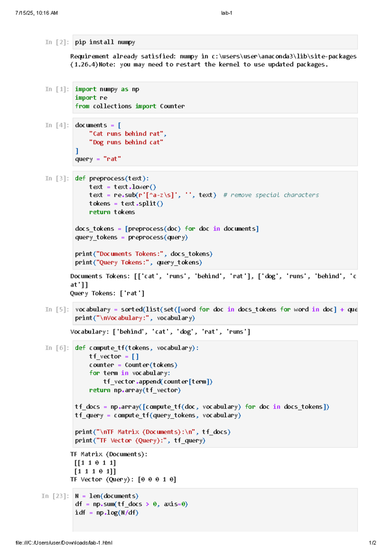Click inside the preprocess function cell
The height and width of the screenshot is (555, 392).
coord(215,220)
